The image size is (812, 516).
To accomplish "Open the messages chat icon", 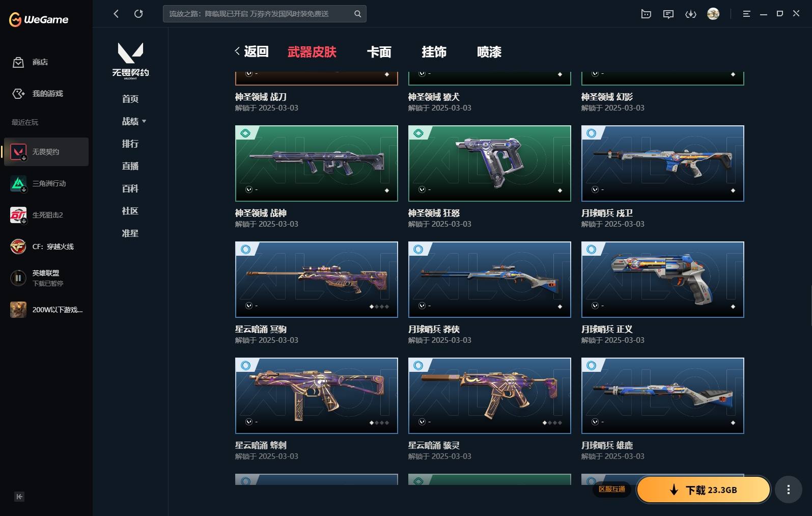I will pos(668,14).
